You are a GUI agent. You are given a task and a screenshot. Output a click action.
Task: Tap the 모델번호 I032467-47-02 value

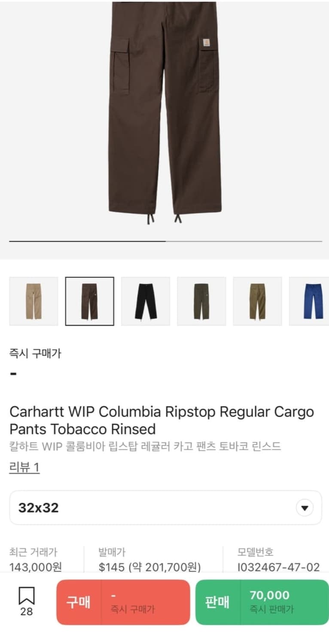pyautogui.click(x=278, y=567)
